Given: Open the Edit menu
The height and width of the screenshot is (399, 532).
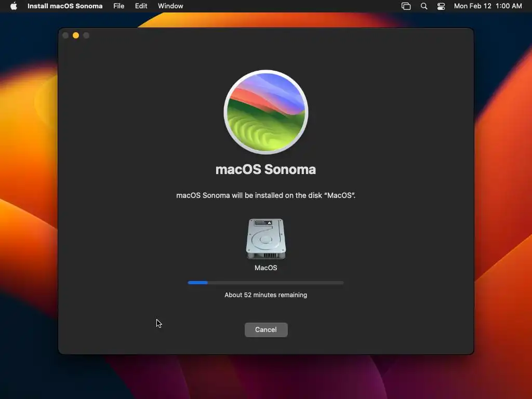Looking at the screenshot, I should tap(141, 6).
